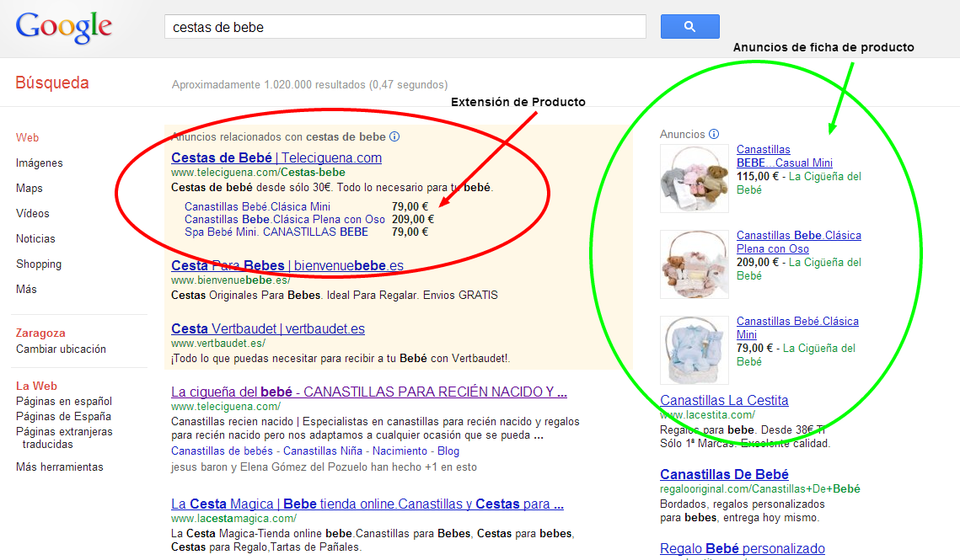Open the blue Clásica Mini basket thumbnail

[694, 349]
